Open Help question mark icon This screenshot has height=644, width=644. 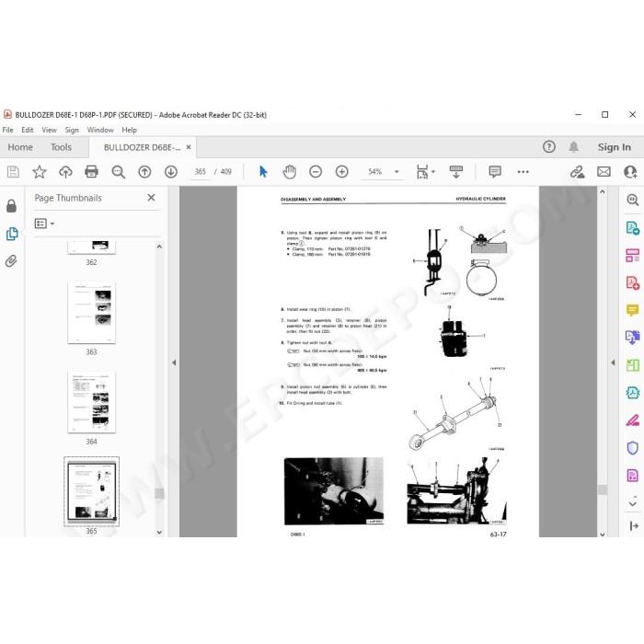click(549, 147)
